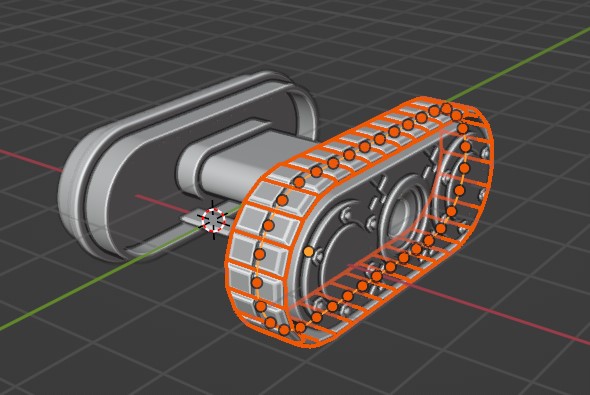Select the top bolt on the left wheel
The height and width of the screenshot is (395, 590).
click(x=345, y=216)
